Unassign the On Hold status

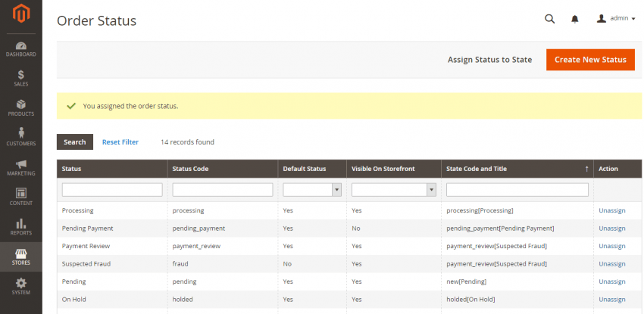(x=612, y=300)
